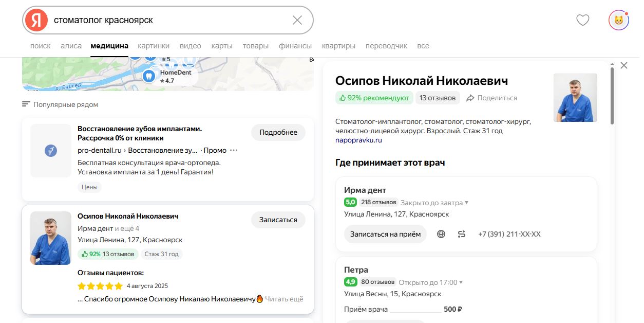Viewport: 644px width, 323px height.
Task: Click the doctor photo in details panel
Action: (x=575, y=98)
